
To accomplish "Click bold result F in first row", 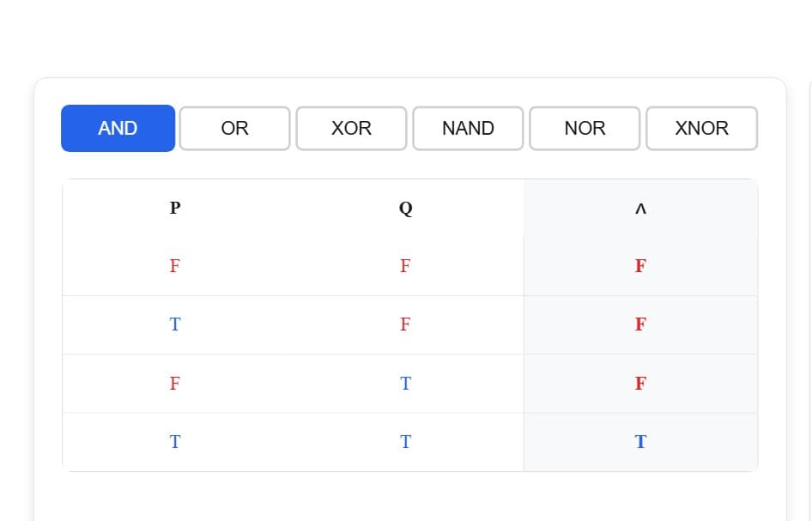I will click(640, 266).
